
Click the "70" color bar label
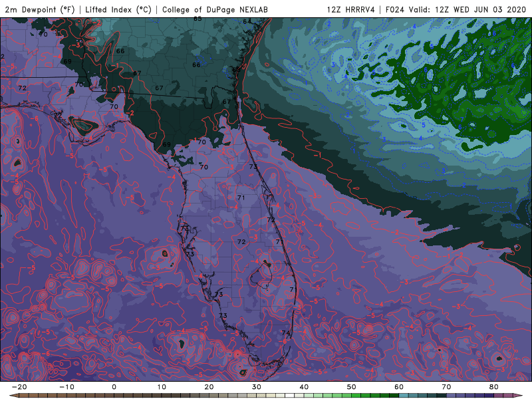[446, 387]
